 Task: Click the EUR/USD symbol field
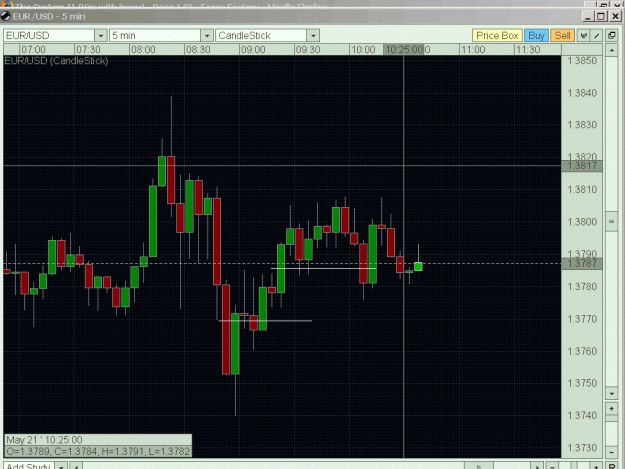coord(49,35)
